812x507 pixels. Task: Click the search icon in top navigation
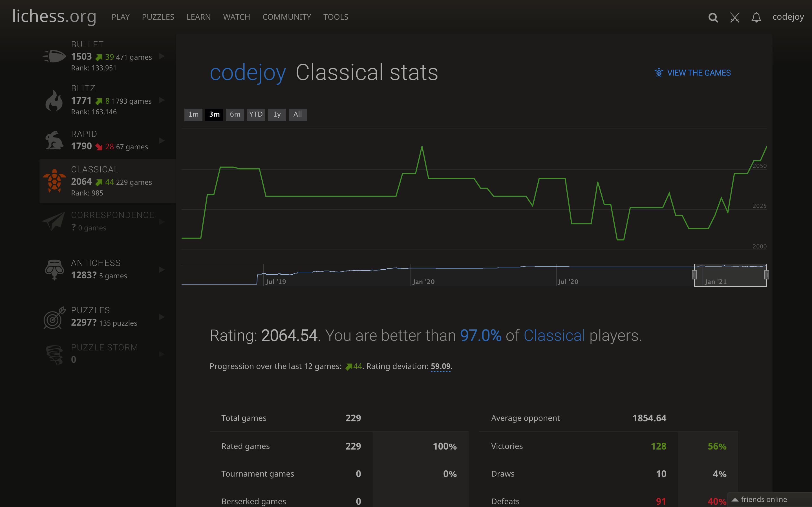pyautogui.click(x=713, y=17)
